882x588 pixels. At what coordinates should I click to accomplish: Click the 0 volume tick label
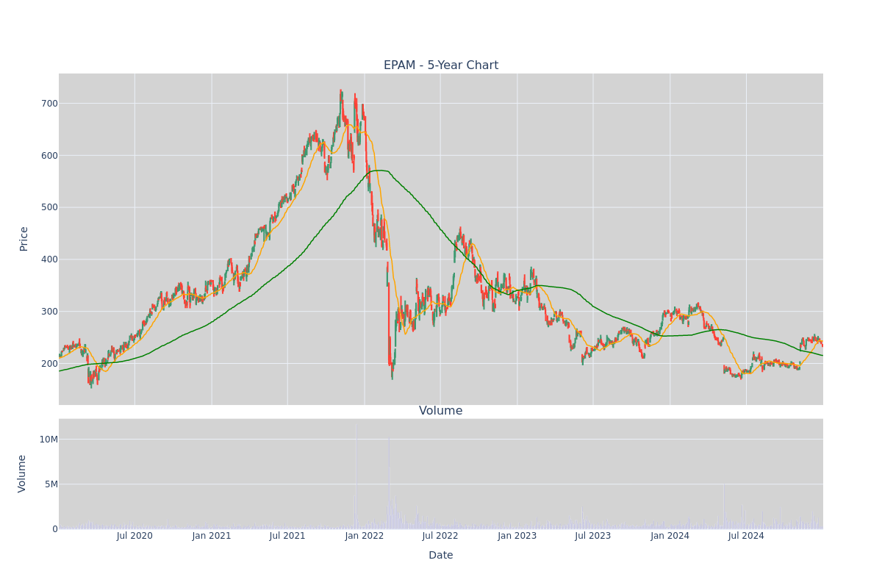click(55, 529)
